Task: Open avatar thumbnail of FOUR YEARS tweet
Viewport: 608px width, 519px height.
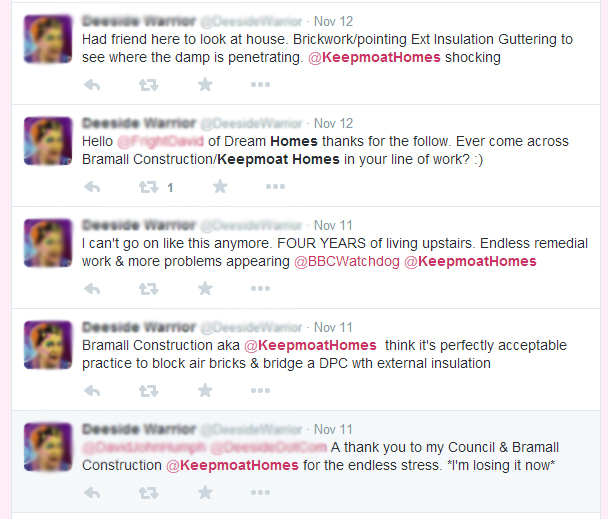Action: [48, 243]
